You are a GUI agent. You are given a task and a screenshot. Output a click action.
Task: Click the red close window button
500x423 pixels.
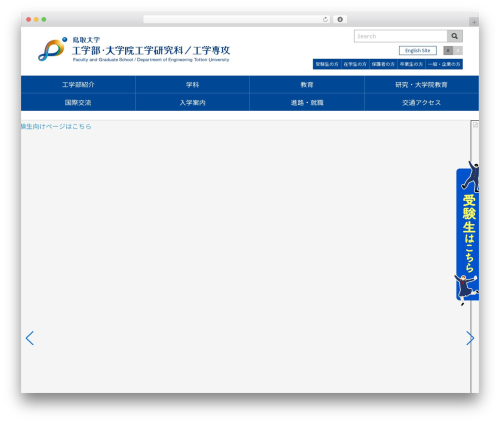tap(29, 19)
